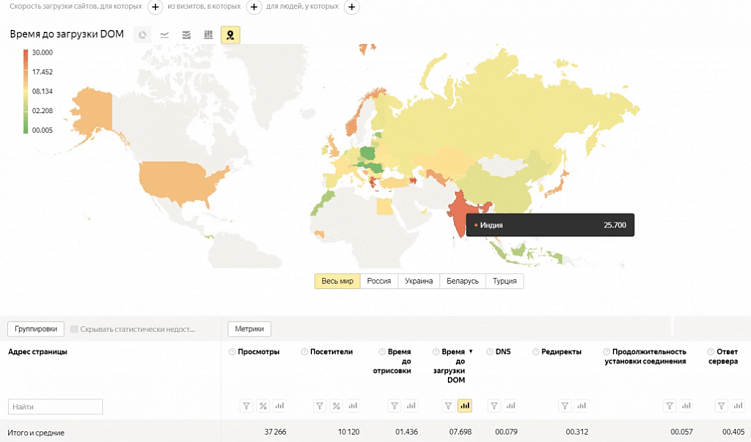Add condition after 'из визитов, в которых'

click(253, 7)
